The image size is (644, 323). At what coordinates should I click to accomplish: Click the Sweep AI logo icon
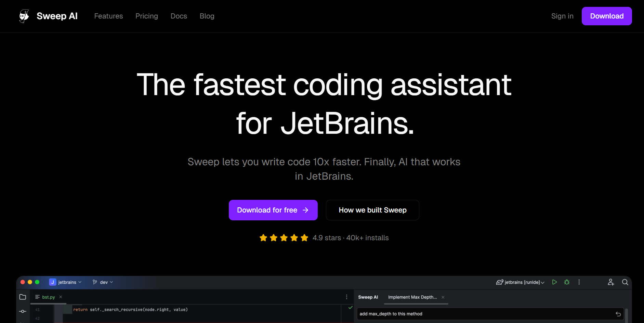[x=24, y=16]
